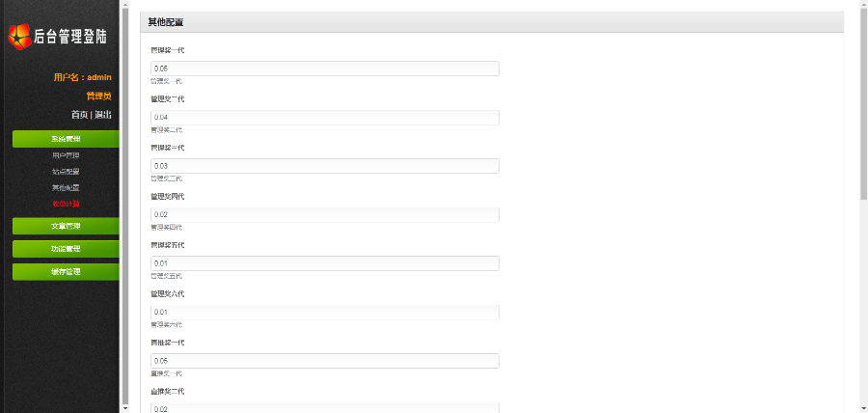Click the red logo icon in sidebar
This screenshot has height=413, width=868.
click(x=19, y=36)
